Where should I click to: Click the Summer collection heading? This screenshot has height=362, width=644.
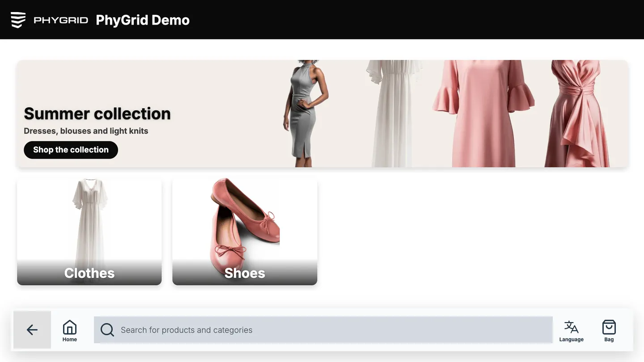(x=97, y=114)
